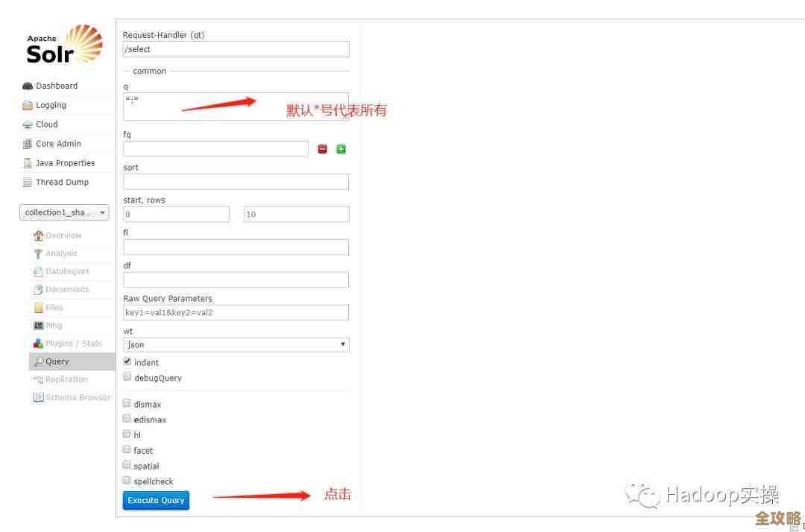Enable the debugQuery checkbox
This screenshot has width=805, height=532.
click(127, 377)
